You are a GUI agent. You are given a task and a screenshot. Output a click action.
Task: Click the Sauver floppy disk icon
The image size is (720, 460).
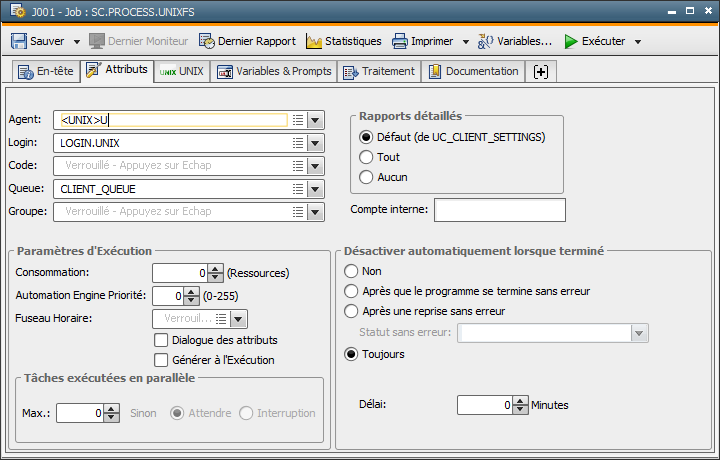click(x=19, y=41)
